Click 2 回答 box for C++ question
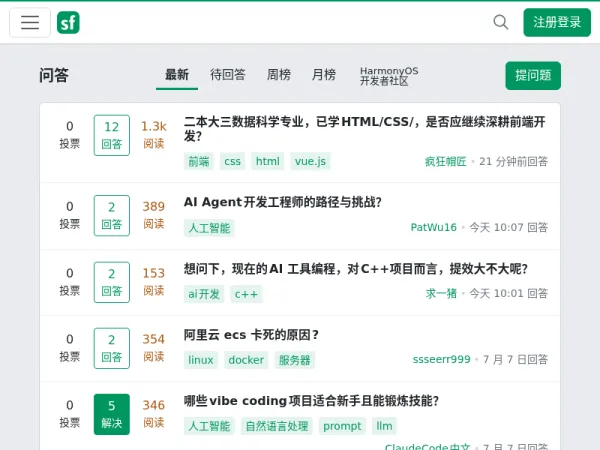 click(112, 282)
